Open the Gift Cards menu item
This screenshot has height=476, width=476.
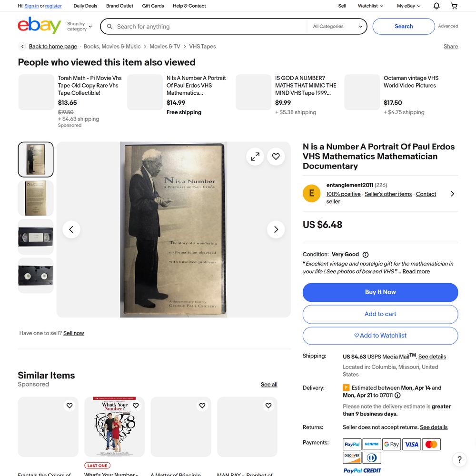153,6
